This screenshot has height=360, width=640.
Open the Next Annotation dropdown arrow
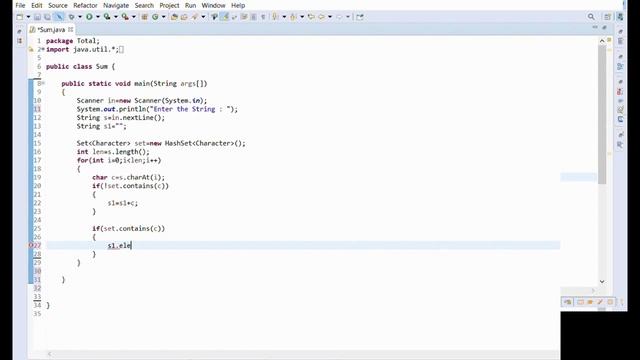click(x=284, y=17)
